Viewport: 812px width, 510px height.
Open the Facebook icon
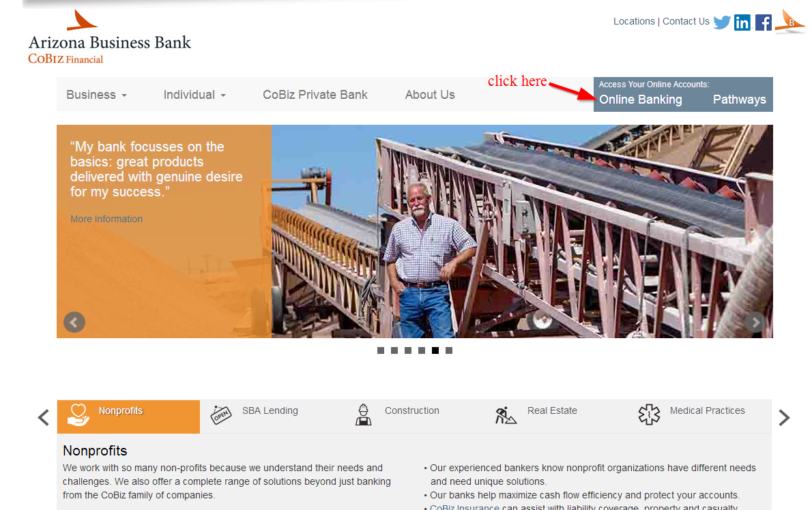click(x=764, y=22)
